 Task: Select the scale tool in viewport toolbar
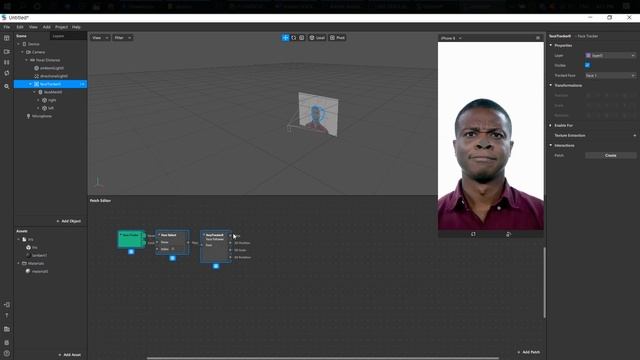[x=302, y=38]
